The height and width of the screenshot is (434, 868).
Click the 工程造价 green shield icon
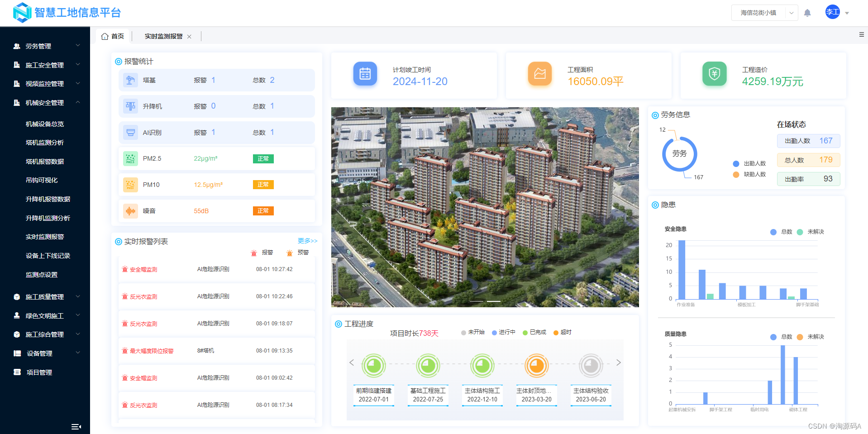point(714,74)
